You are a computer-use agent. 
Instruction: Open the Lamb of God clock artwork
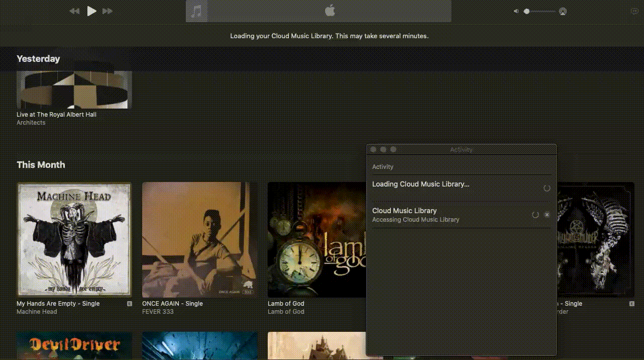click(317, 239)
